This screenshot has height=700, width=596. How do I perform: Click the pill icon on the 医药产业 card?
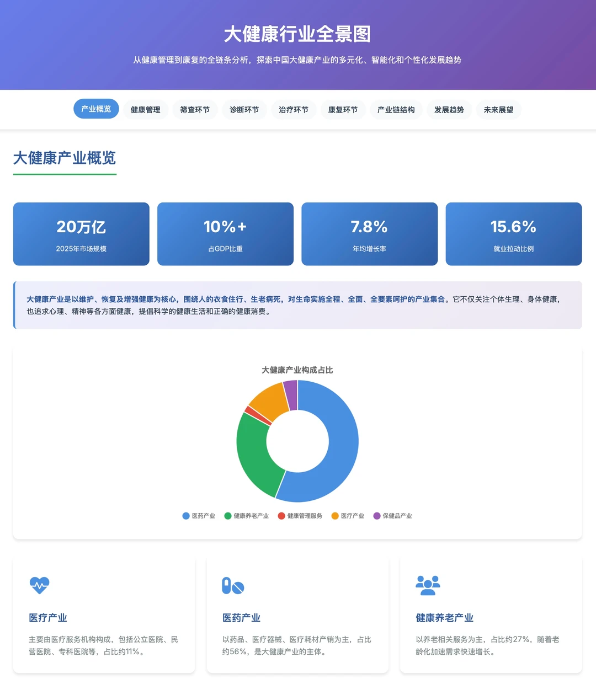[x=232, y=586]
